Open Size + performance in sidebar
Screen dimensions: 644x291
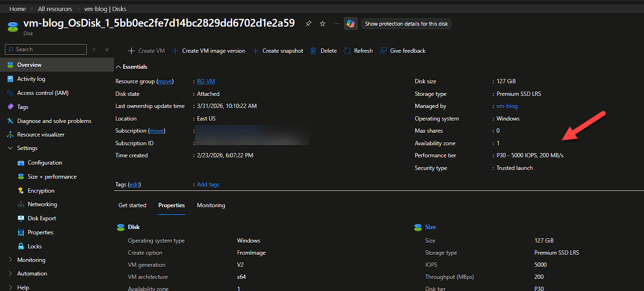tap(52, 177)
